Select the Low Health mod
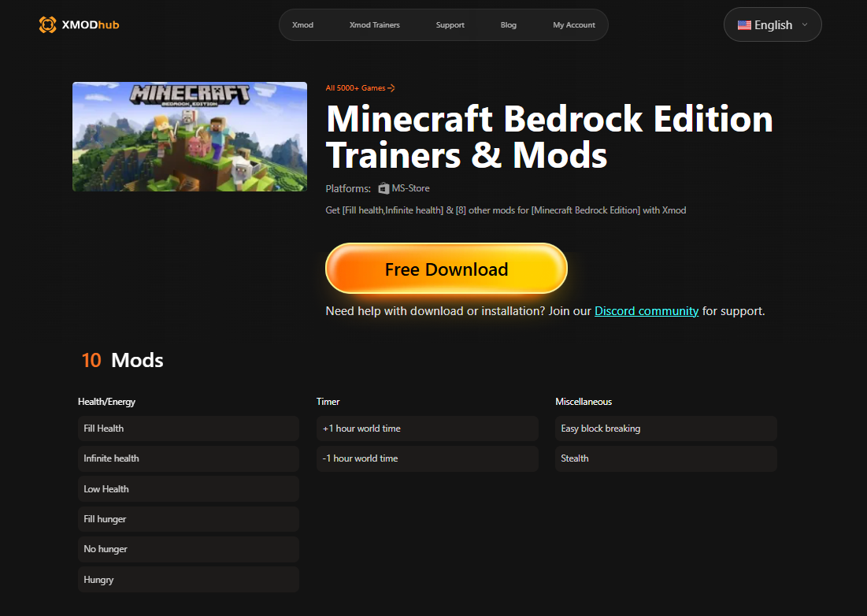The image size is (867, 616). (188, 489)
